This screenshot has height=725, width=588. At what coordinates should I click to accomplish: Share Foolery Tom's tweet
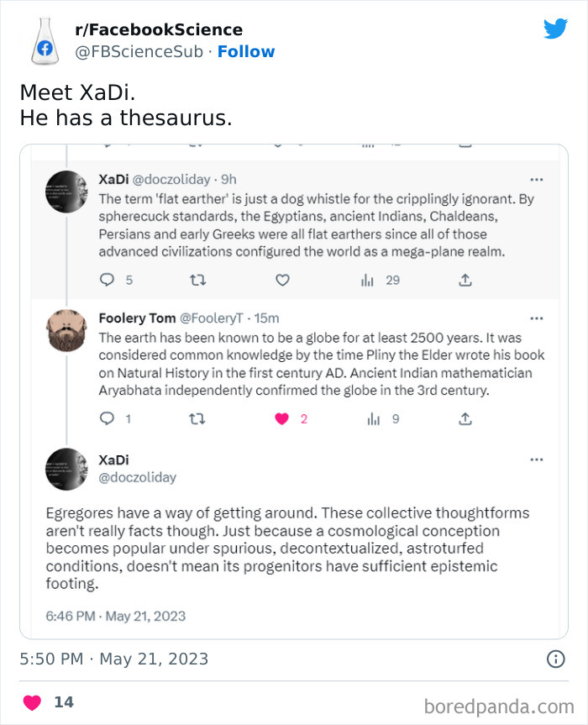point(465,418)
